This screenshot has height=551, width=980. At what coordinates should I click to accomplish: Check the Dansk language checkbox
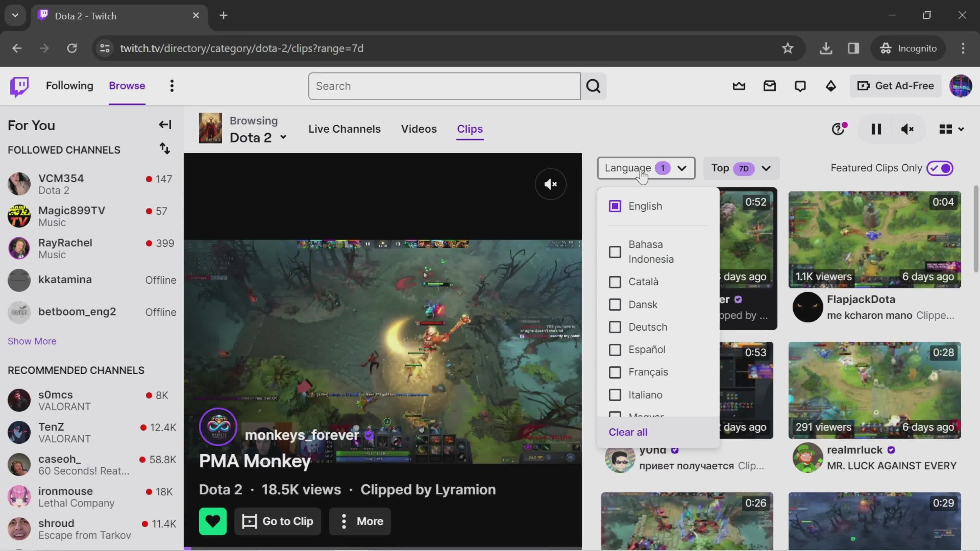click(615, 305)
